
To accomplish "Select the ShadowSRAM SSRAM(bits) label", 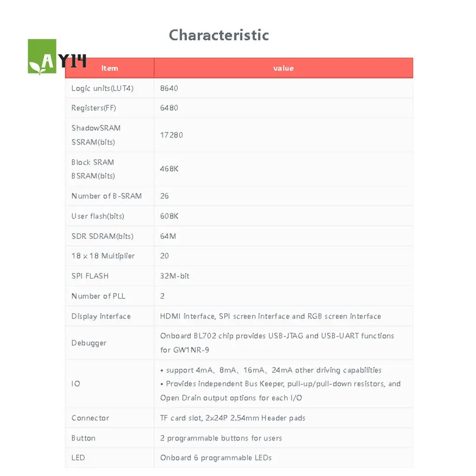I will pyautogui.click(x=96, y=135).
